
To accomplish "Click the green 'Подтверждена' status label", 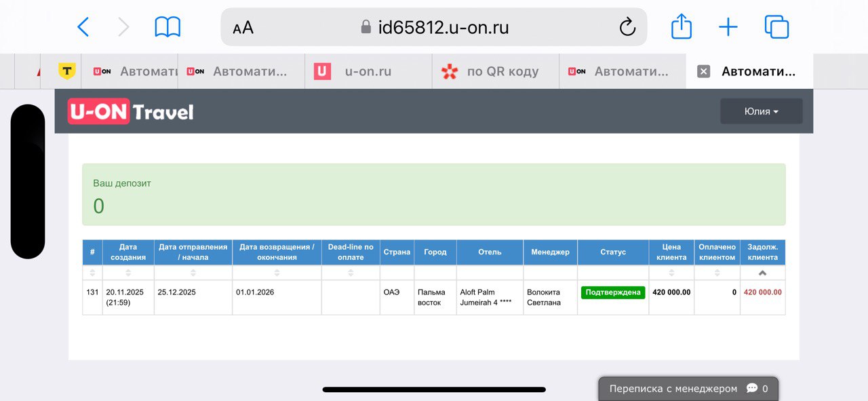I will click(613, 292).
